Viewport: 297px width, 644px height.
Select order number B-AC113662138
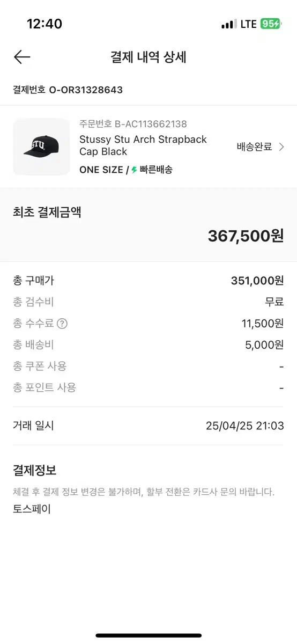click(151, 124)
